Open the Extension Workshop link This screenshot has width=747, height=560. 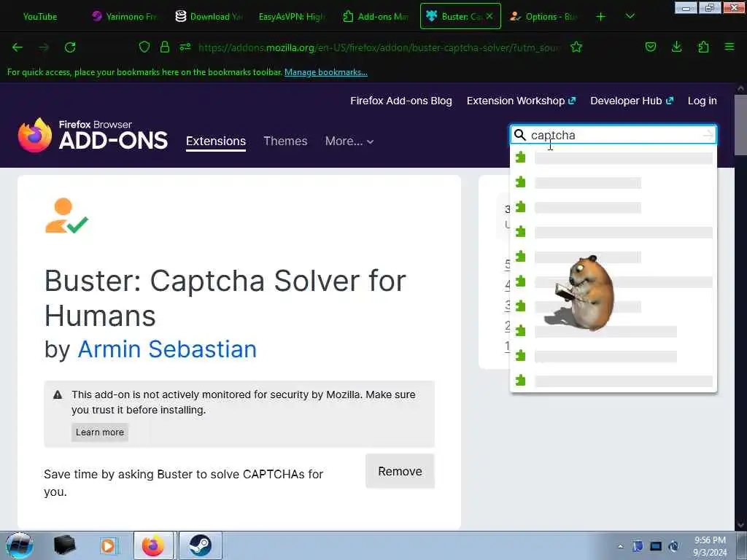click(x=521, y=101)
